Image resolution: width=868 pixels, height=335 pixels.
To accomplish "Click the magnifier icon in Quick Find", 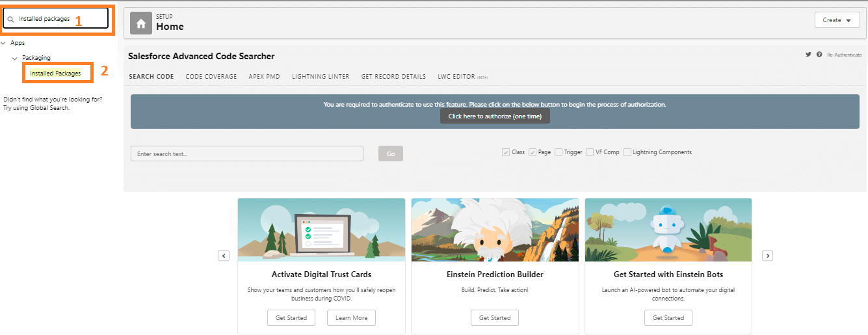I will 11,20.
